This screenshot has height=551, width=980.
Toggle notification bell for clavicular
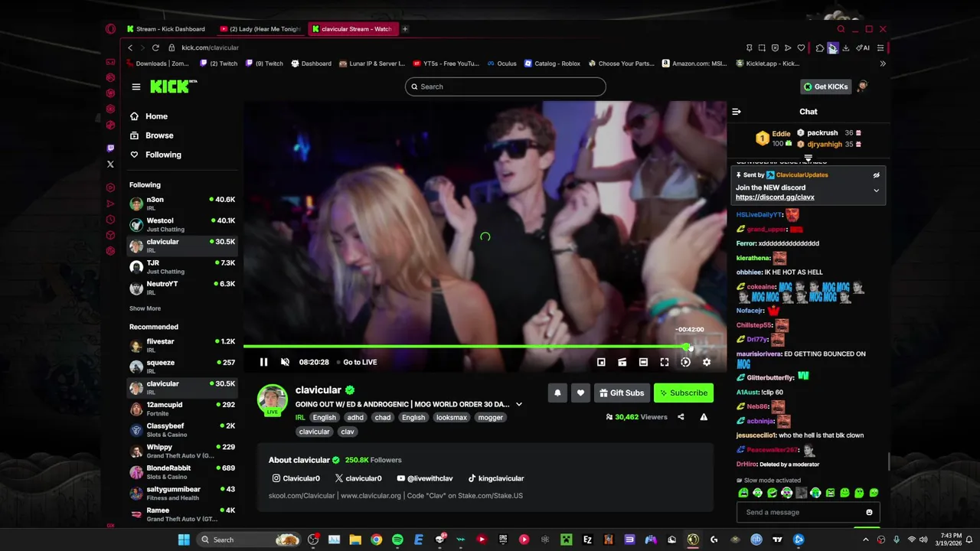pos(557,393)
